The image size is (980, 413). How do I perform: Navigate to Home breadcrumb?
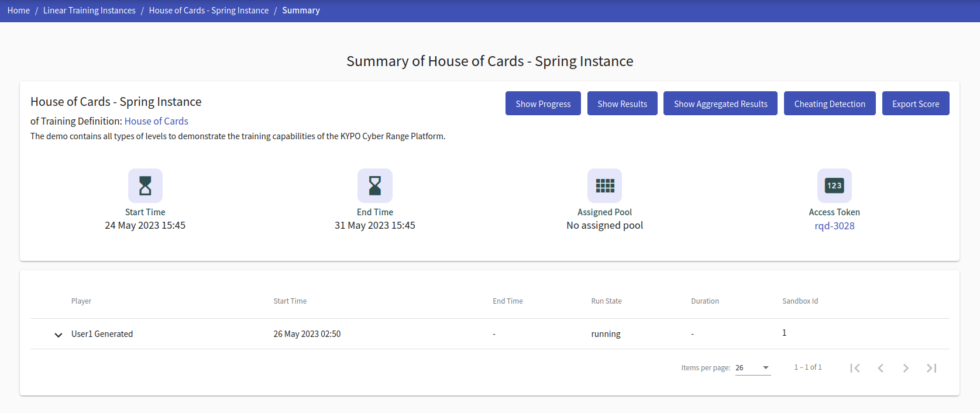click(19, 11)
